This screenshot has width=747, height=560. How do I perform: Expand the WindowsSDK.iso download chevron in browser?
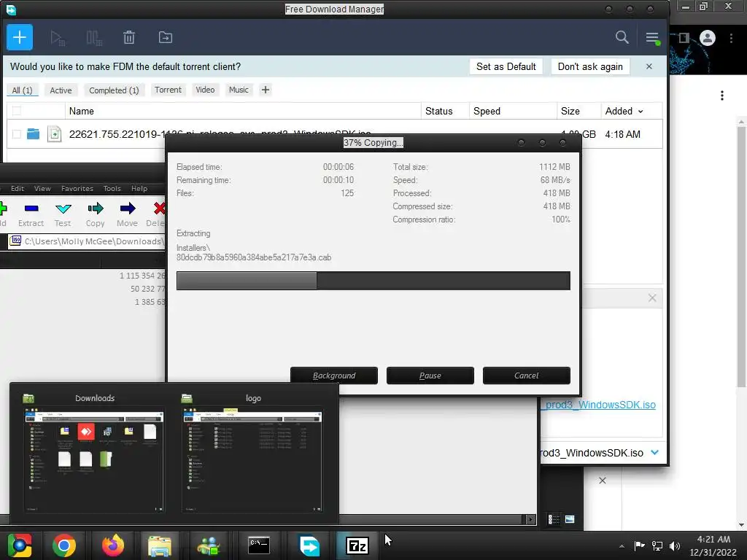tap(655, 452)
